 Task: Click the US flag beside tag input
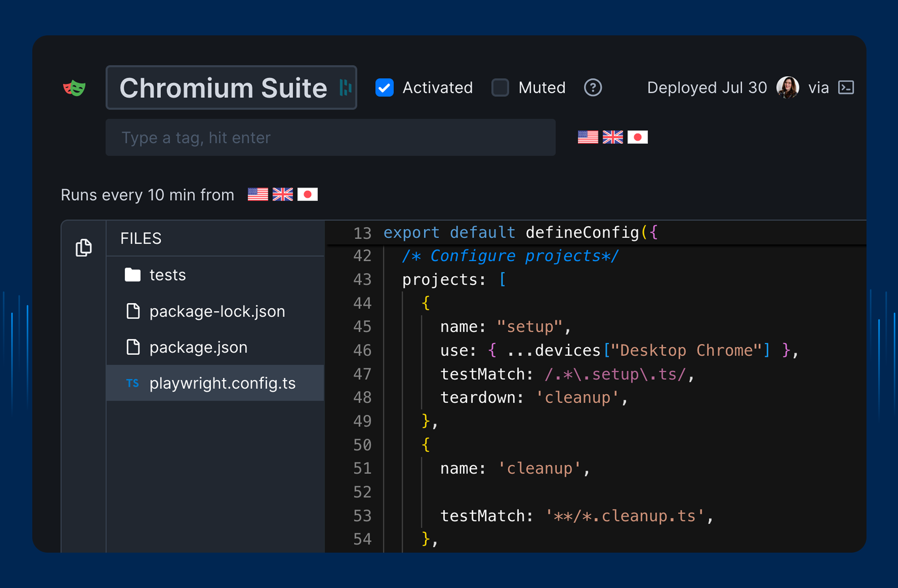pos(587,137)
